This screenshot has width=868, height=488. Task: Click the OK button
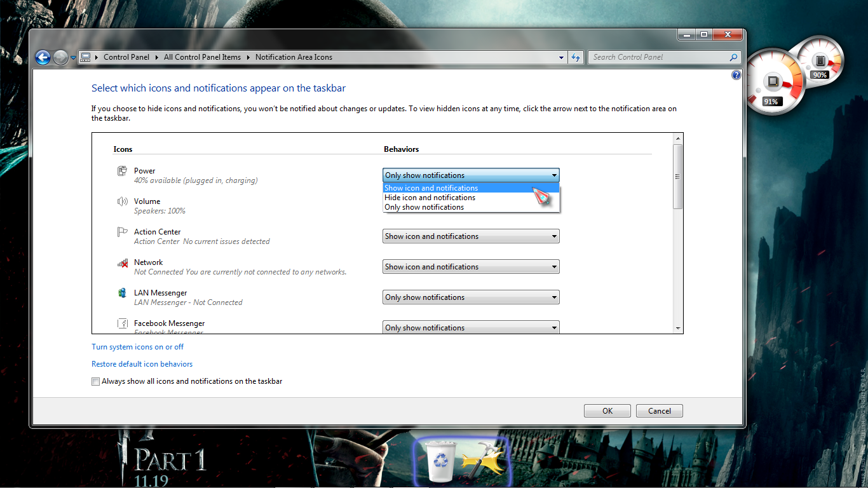607,411
